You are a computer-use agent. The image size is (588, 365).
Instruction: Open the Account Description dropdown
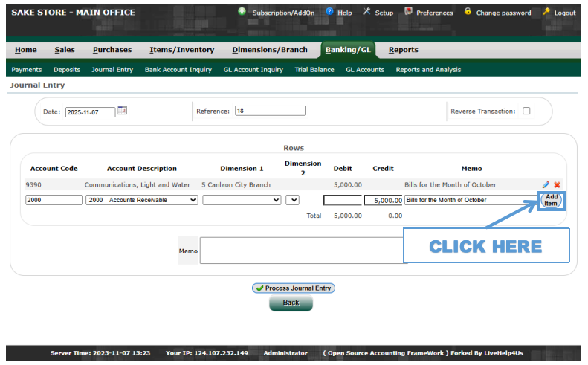(142, 200)
